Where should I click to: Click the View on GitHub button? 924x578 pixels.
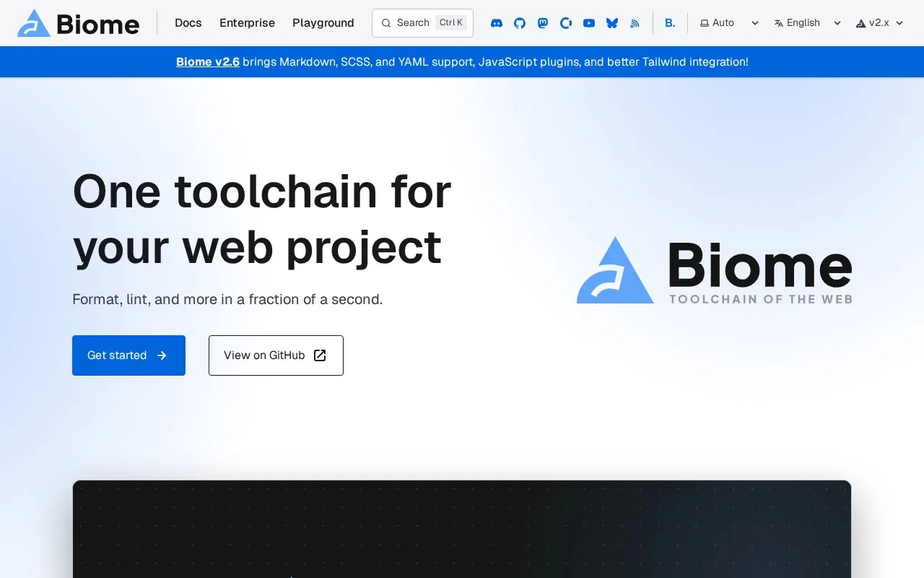(276, 355)
